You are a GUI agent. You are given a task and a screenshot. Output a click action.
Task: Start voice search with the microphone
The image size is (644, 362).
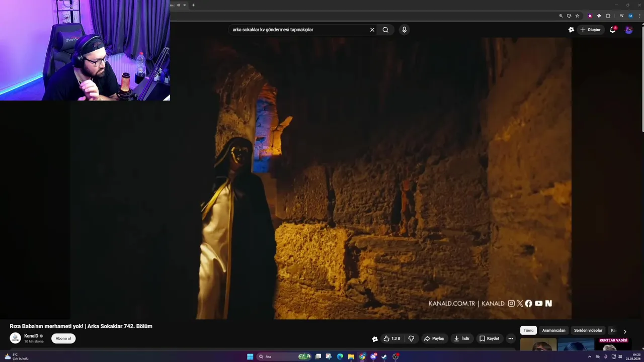pos(404,30)
